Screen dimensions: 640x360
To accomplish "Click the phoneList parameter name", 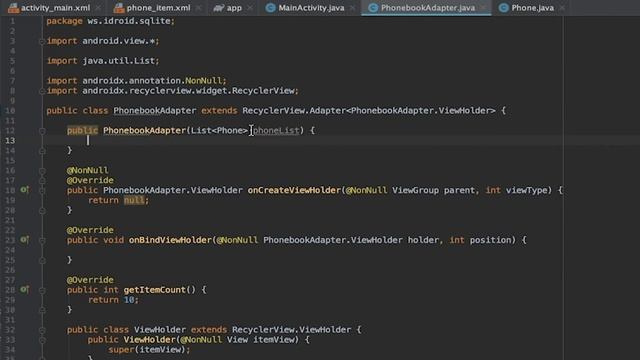I will click(x=276, y=131).
